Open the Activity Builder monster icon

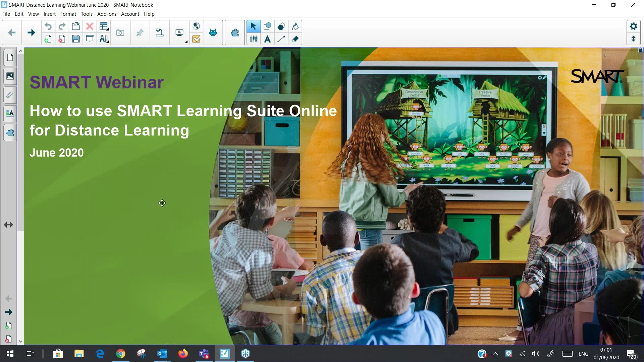pyautogui.click(x=213, y=33)
